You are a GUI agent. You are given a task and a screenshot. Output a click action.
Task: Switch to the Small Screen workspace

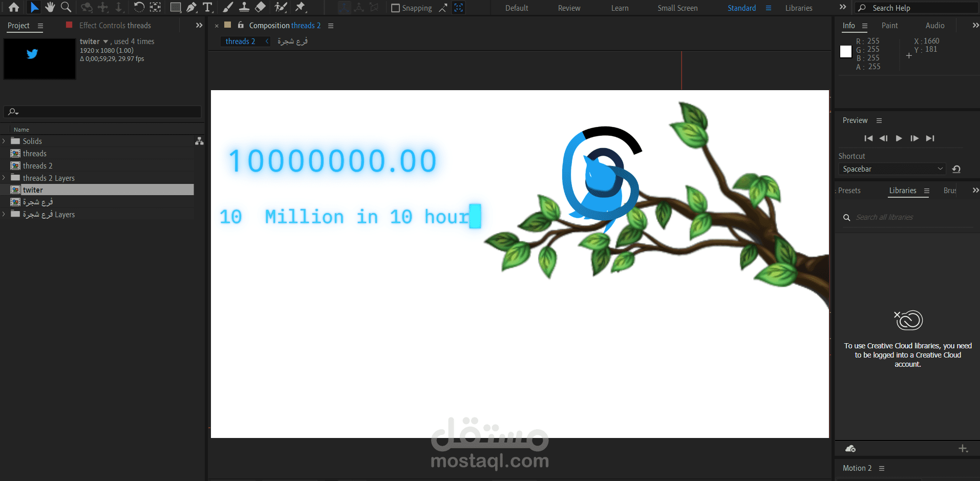pyautogui.click(x=677, y=8)
